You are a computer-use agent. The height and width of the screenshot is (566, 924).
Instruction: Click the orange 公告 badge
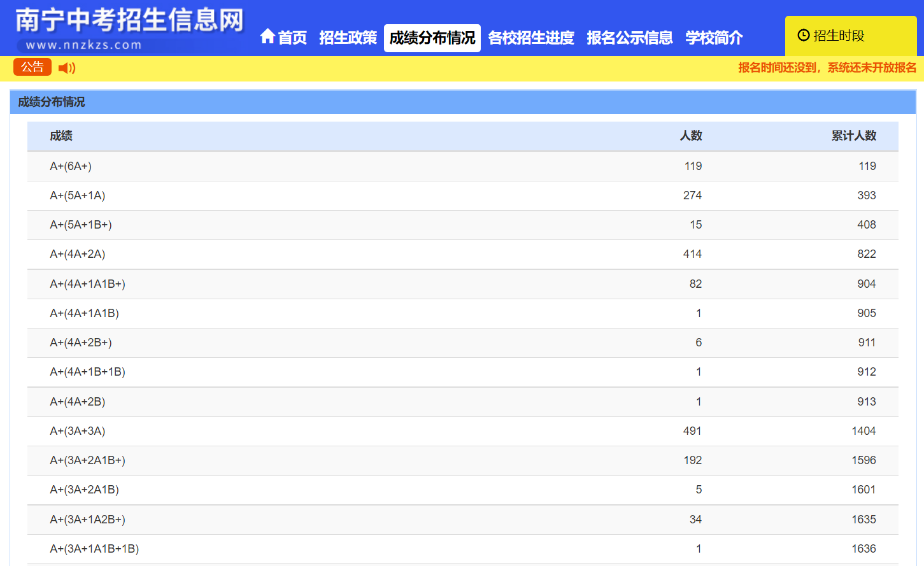pyautogui.click(x=32, y=67)
